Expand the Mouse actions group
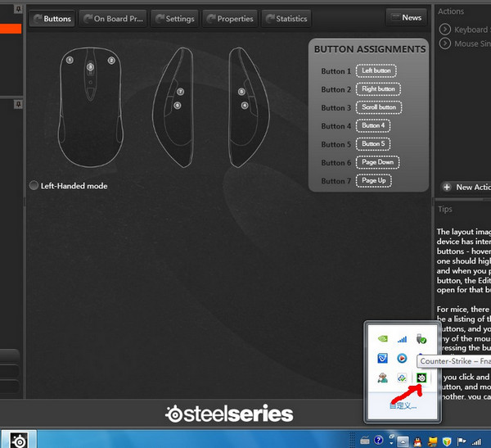The image size is (491, 448). [446, 43]
